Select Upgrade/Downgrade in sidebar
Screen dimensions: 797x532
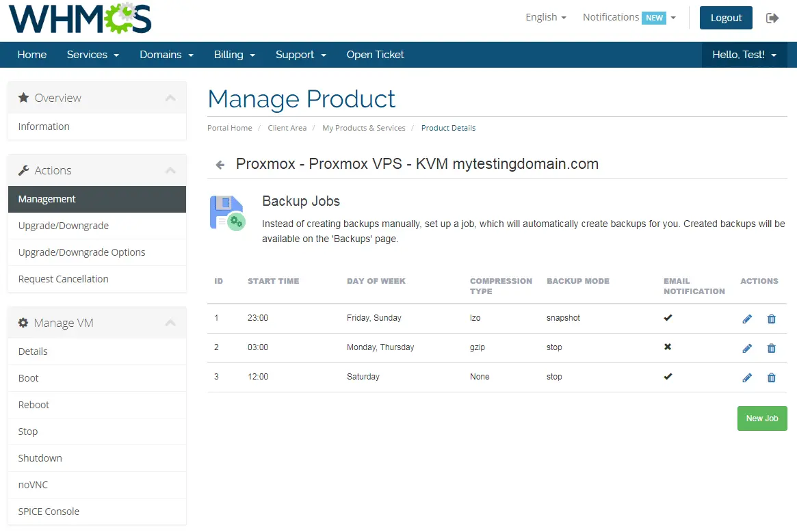coord(97,226)
